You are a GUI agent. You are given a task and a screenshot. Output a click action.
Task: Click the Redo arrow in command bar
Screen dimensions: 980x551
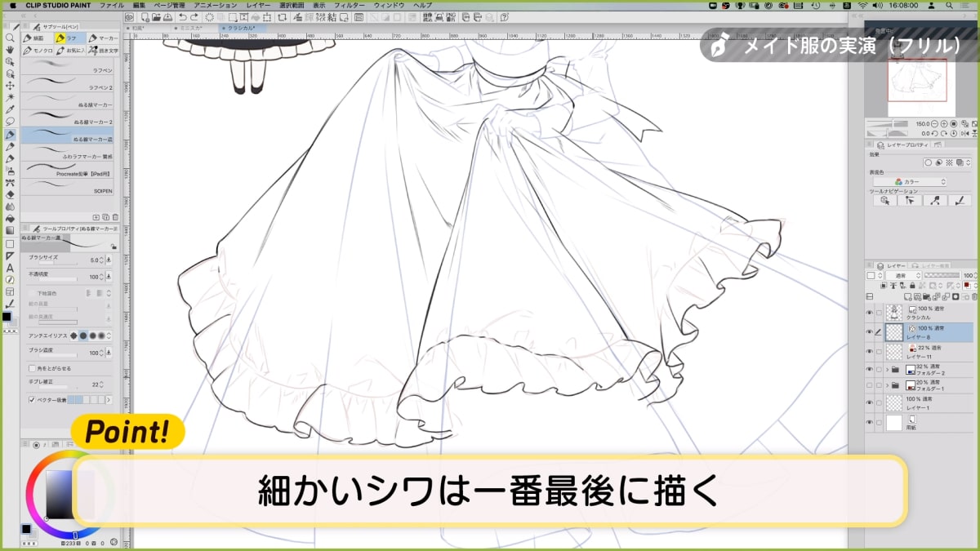click(x=194, y=16)
